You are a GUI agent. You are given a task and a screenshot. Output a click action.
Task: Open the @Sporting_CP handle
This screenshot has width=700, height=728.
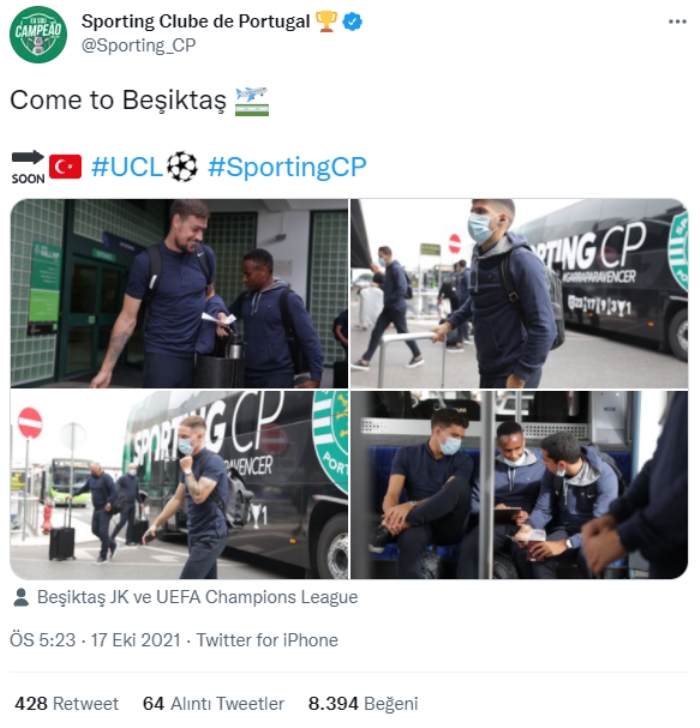pos(138,46)
